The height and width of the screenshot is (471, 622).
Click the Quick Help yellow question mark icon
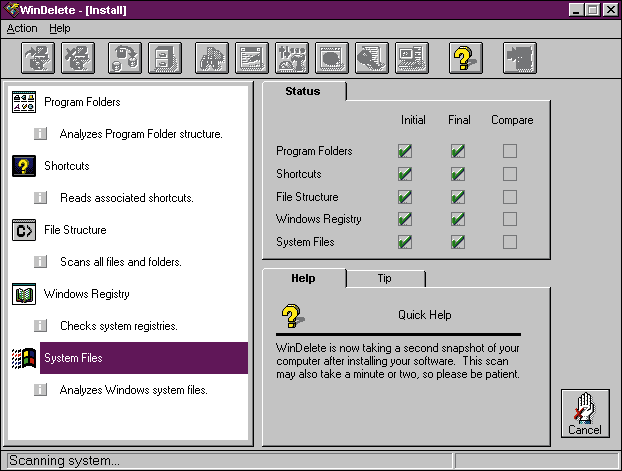pos(293,316)
